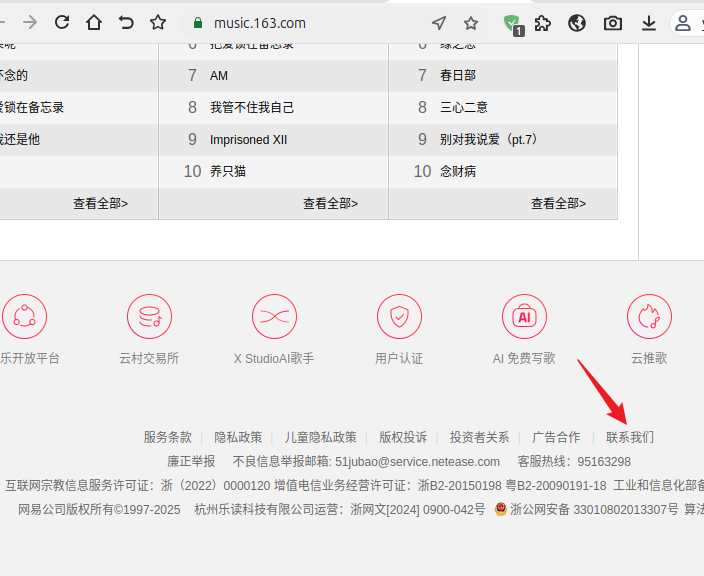704x576 pixels.
Task: Click the 用户认证 shield icon
Action: coord(399,317)
